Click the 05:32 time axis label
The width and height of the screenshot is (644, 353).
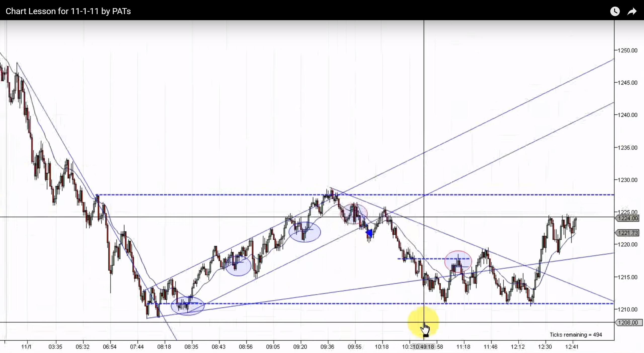tap(83, 347)
